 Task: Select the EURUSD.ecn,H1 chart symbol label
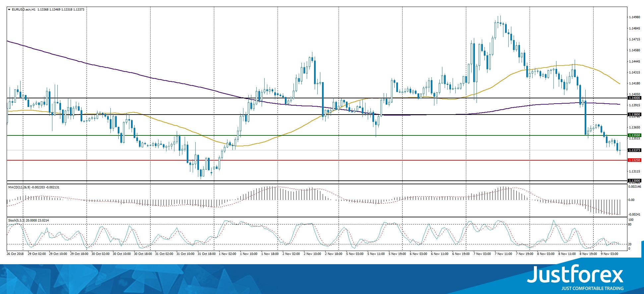[24, 10]
